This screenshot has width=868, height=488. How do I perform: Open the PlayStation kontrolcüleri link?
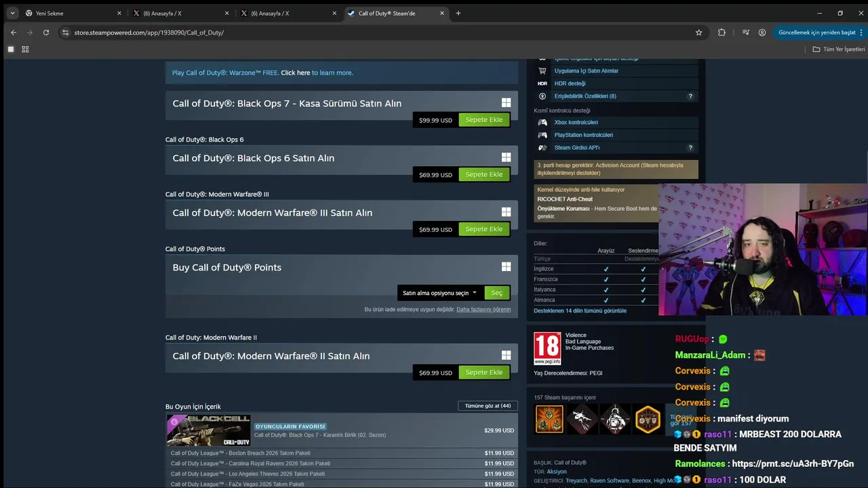coord(583,135)
